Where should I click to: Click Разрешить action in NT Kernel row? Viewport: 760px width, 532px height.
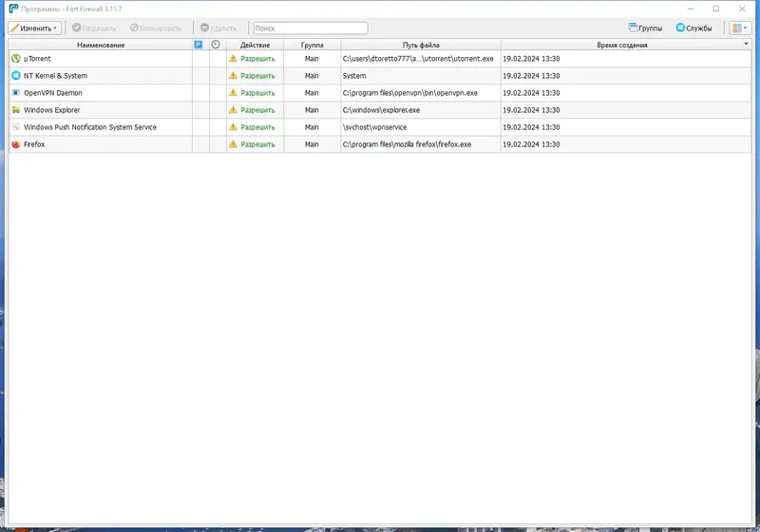click(x=257, y=76)
